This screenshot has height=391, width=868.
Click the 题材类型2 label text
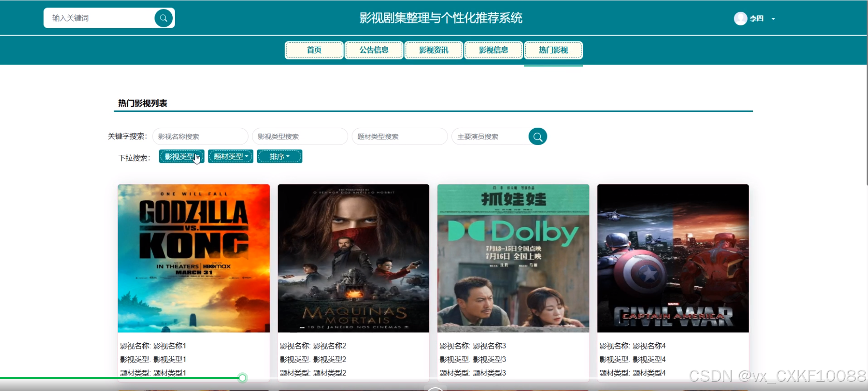(330, 373)
